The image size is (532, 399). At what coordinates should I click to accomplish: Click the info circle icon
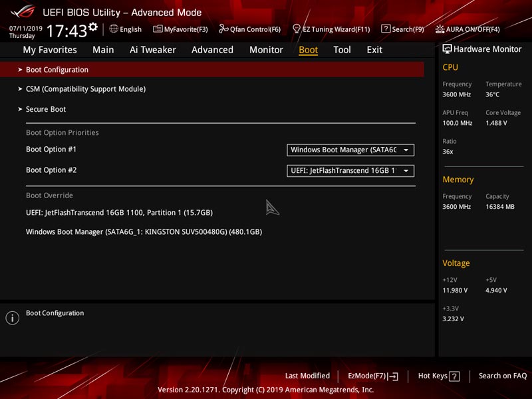tap(13, 318)
